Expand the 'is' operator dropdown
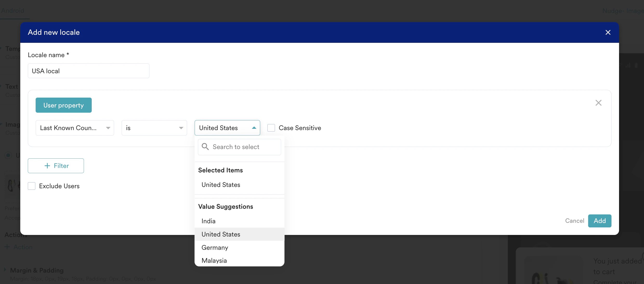644x284 pixels. pyautogui.click(x=154, y=128)
